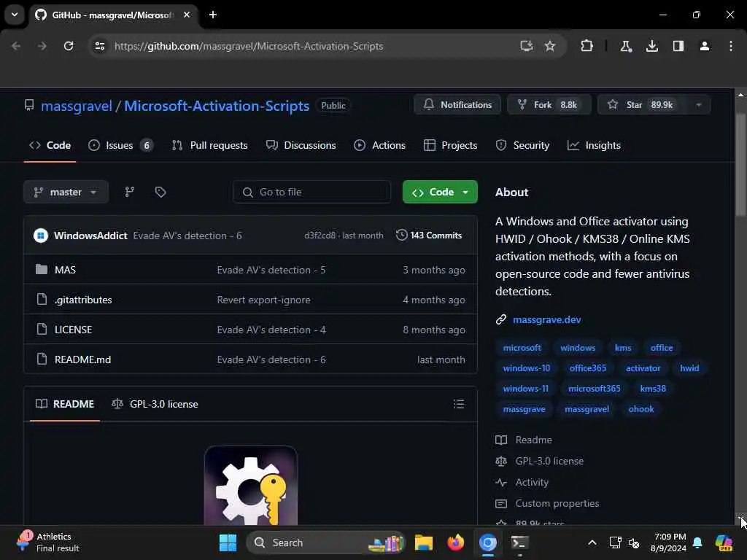
Task: Open commit message 'Revert export-ignore'
Action: point(263,300)
